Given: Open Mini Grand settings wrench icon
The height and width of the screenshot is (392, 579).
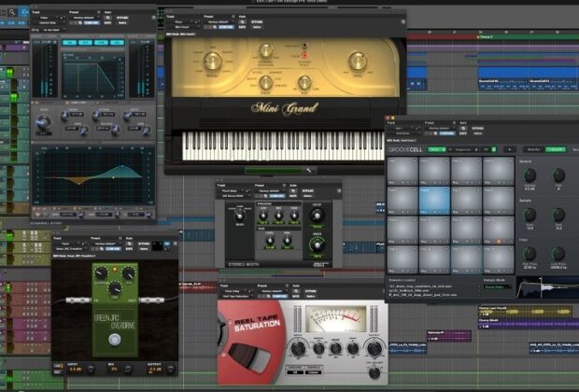Looking at the screenshot, I should point(309,170).
